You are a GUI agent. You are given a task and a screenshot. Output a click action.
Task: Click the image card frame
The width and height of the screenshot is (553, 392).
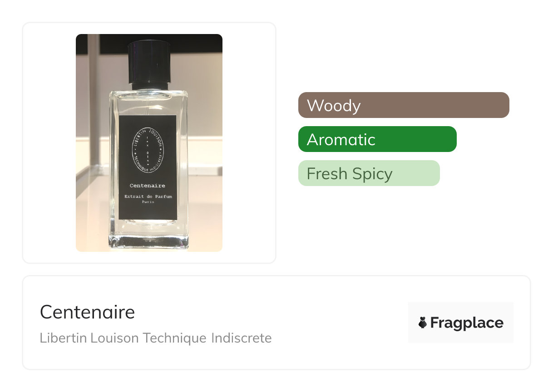pos(149,143)
